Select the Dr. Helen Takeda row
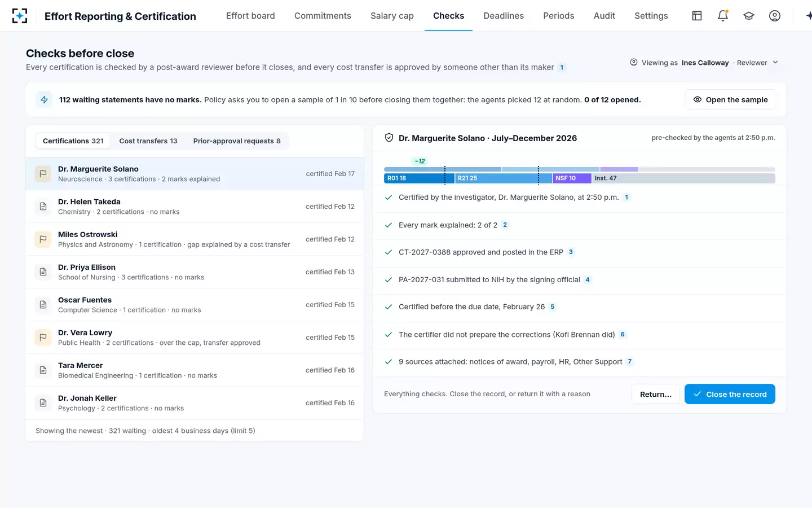The image size is (812, 508). pos(195,207)
